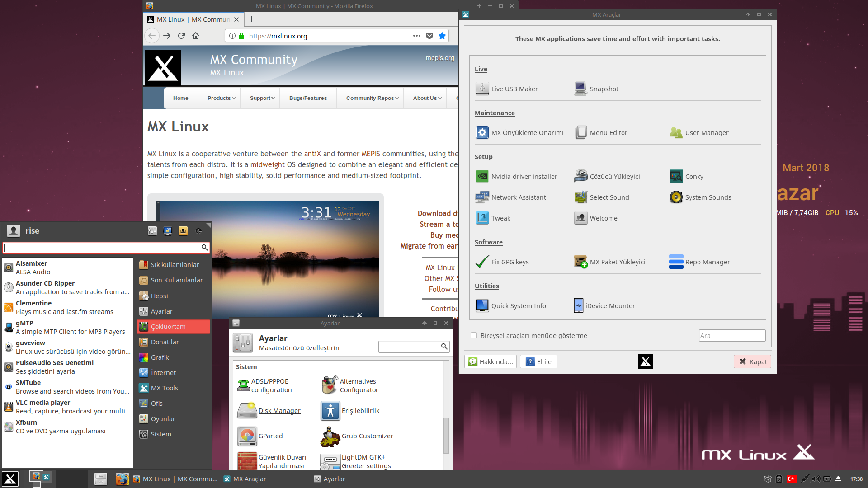Click the Kapat button
The width and height of the screenshot is (868, 488).
pos(752,361)
